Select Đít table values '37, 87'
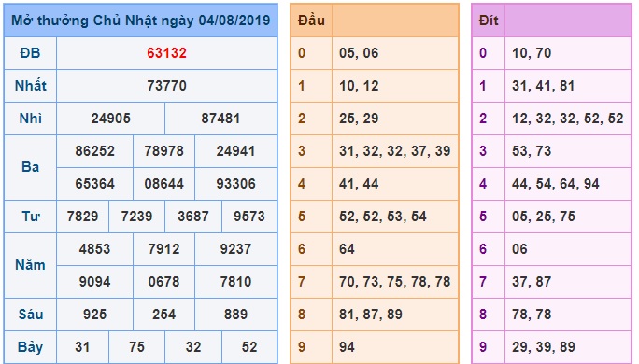The height and width of the screenshot is (364, 639). [532, 282]
